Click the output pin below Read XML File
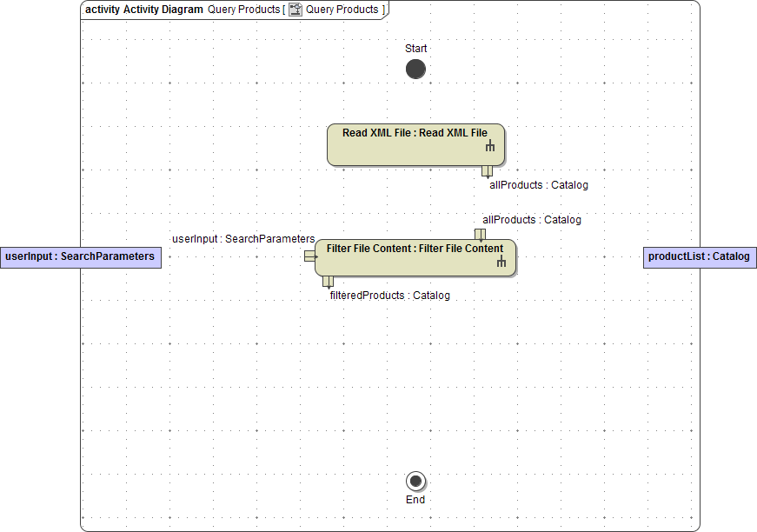 click(489, 172)
